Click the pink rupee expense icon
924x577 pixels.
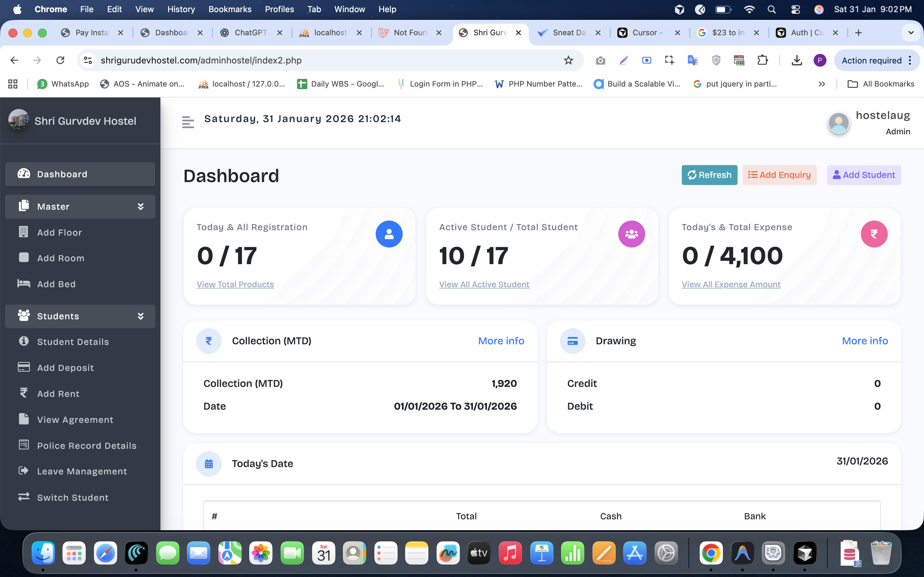click(874, 234)
